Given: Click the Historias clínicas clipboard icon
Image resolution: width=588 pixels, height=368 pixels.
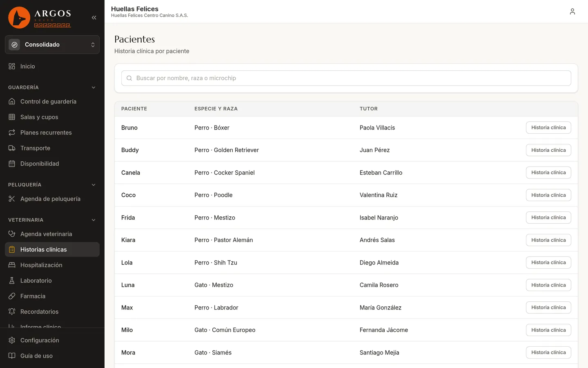Looking at the screenshot, I should click(12, 249).
